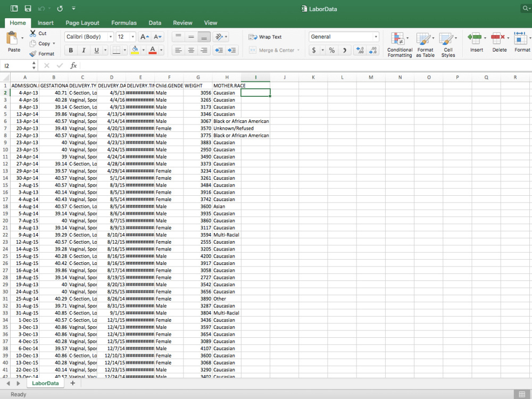Increase indent of cell contents

pyautogui.click(x=232, y=50)
